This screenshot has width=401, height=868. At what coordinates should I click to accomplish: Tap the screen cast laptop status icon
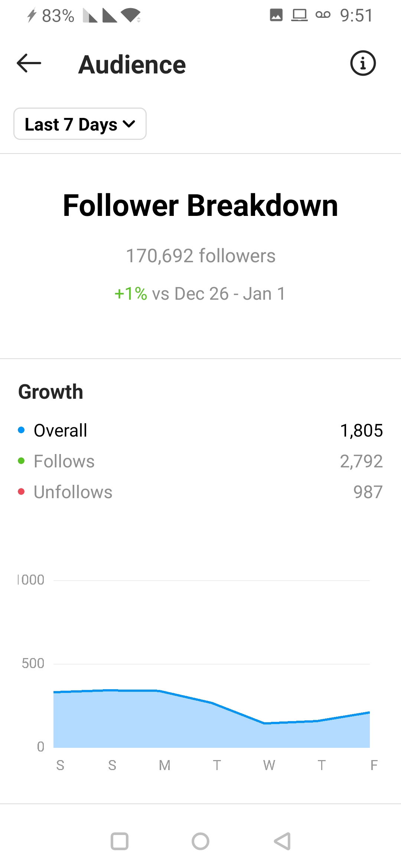[299, 15]
